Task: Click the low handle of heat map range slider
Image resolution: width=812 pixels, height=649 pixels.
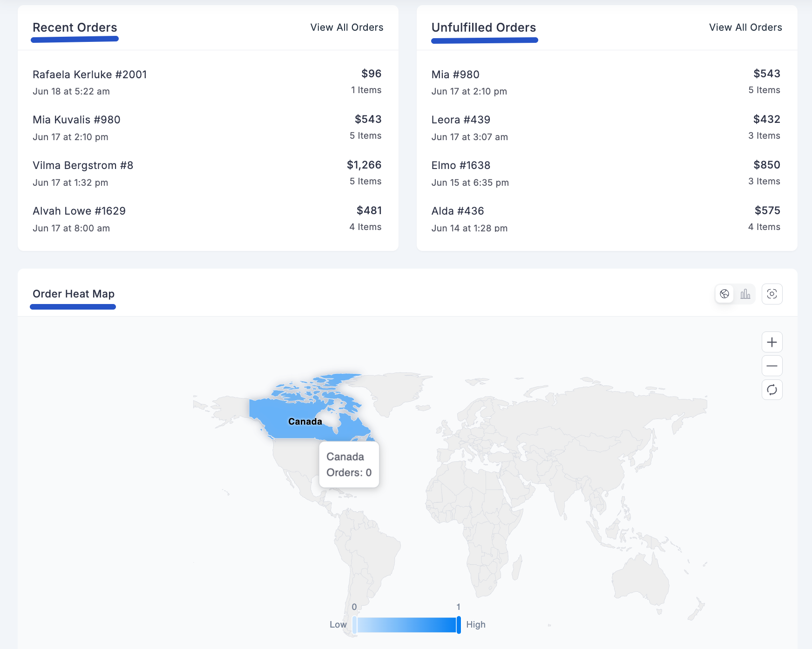Action: point(355,625)
